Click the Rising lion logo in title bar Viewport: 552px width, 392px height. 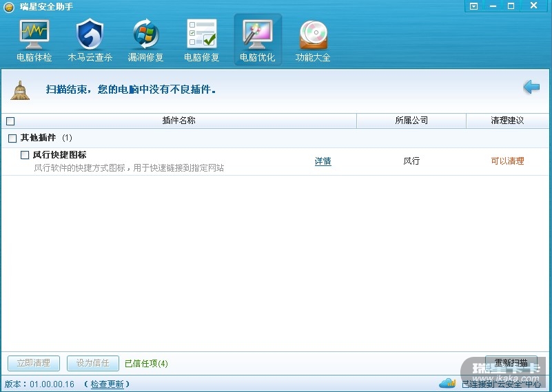[x=8, y=7]
